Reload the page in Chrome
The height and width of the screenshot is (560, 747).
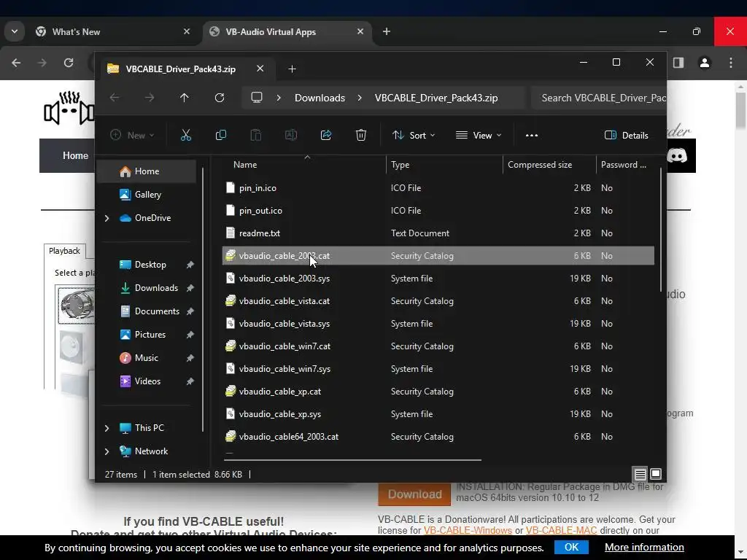coord(69,63)
